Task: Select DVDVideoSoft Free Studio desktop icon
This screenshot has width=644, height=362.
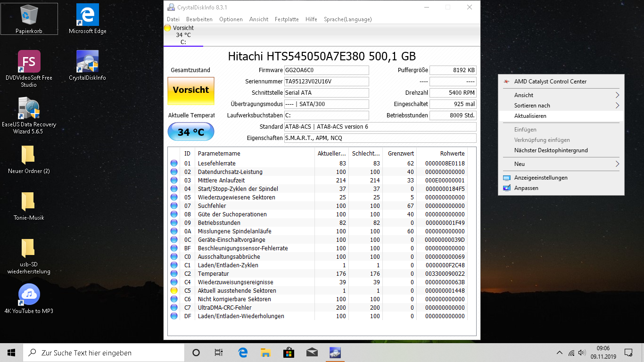Action: pos(29,69)
